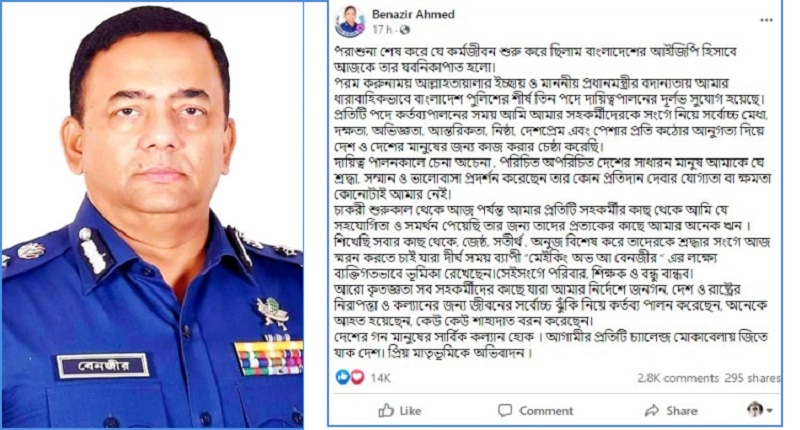This screenshot has height=430, width=800.
Task: Select the Share text label
Action: pos(682,411)
